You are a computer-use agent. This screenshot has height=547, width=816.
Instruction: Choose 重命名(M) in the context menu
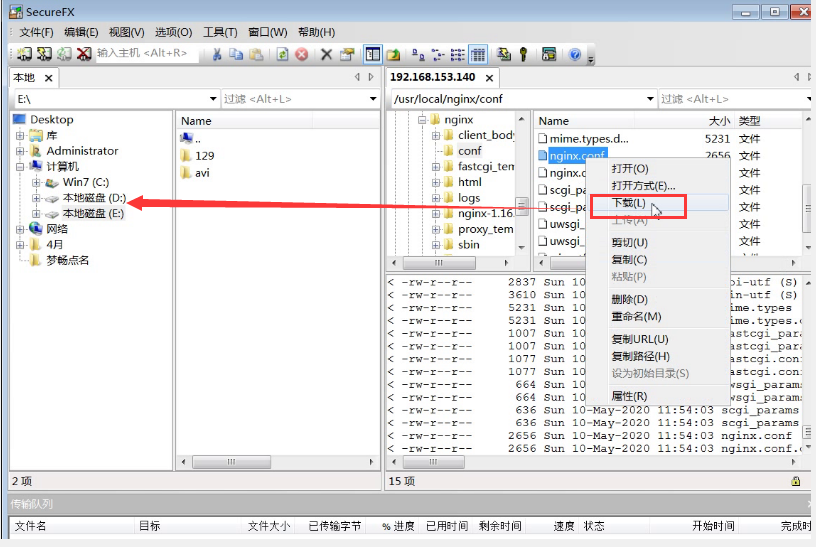click(658, 316)
